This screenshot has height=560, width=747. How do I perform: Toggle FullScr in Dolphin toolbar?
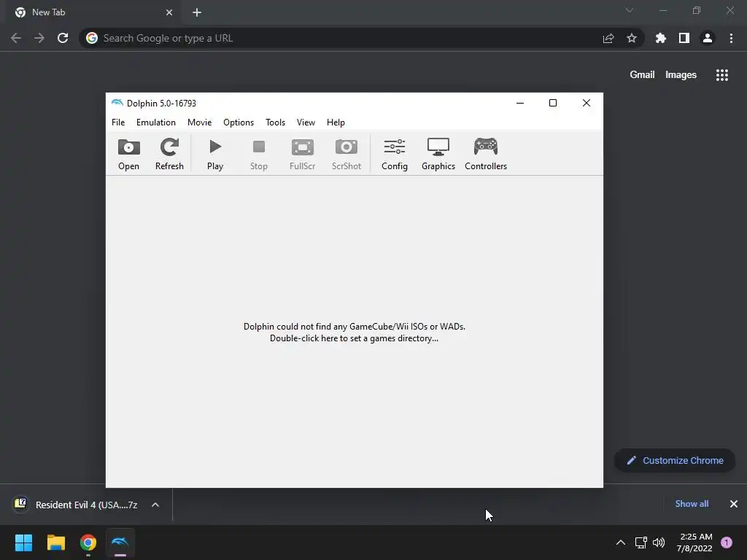(303, 153)
